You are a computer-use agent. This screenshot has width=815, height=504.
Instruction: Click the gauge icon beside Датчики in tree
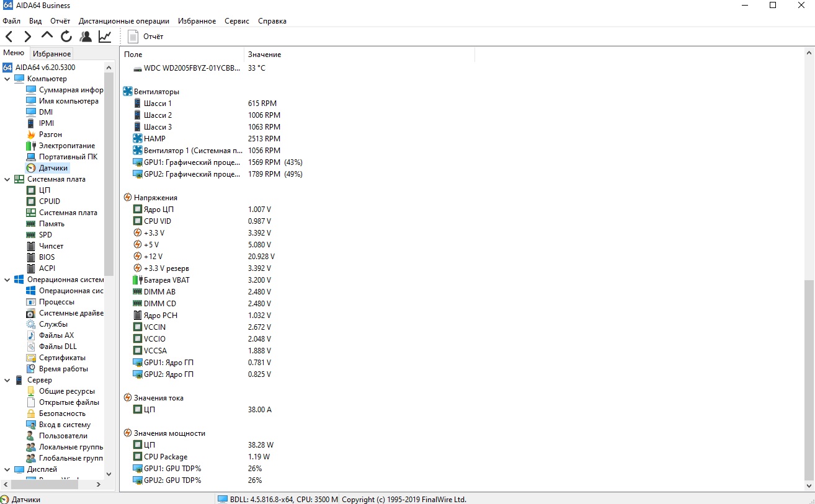[x=31, y=168]
